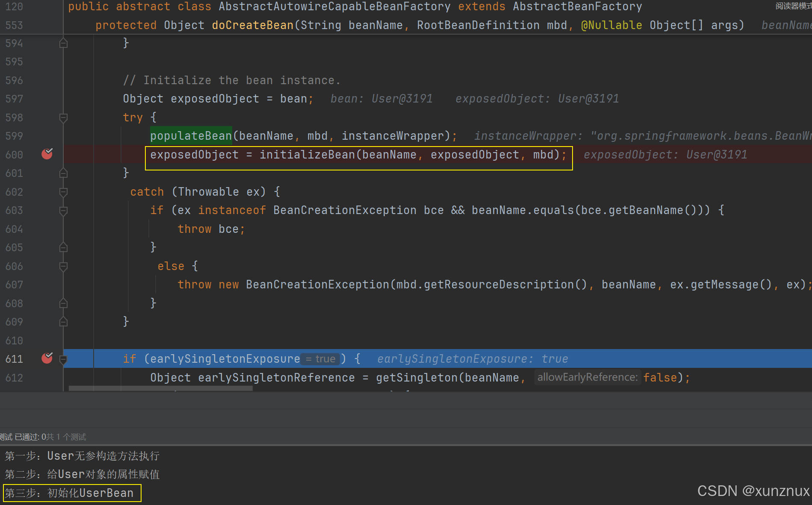Click the allowEarlyReference parameter hint
Screen dimensions: 812x505
(x=587, y=377)
